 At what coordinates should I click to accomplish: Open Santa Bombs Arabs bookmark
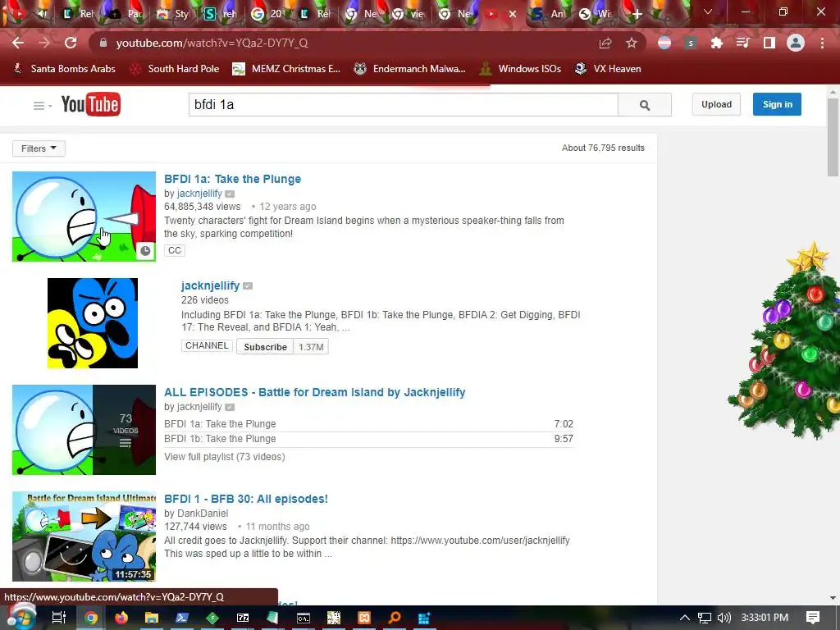click(64, 69)
